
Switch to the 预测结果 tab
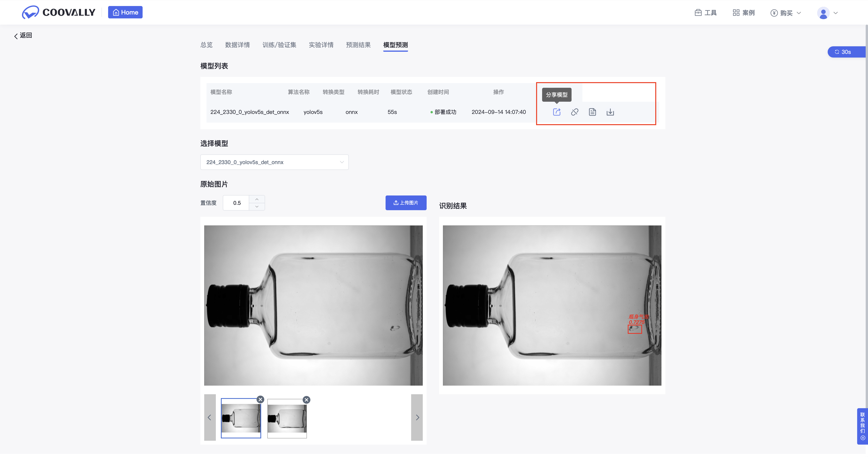click(358, 45)
